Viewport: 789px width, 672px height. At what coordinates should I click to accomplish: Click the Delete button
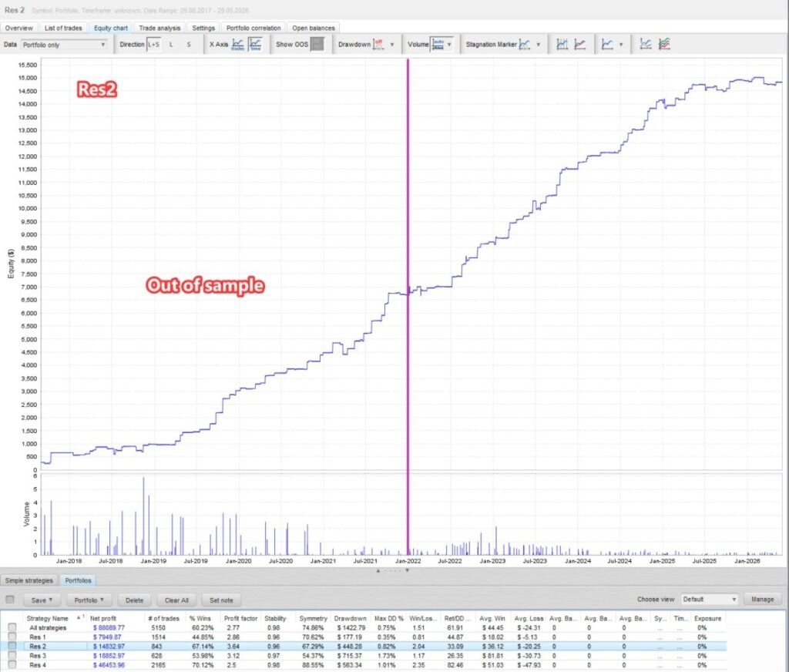pos(134,600)
